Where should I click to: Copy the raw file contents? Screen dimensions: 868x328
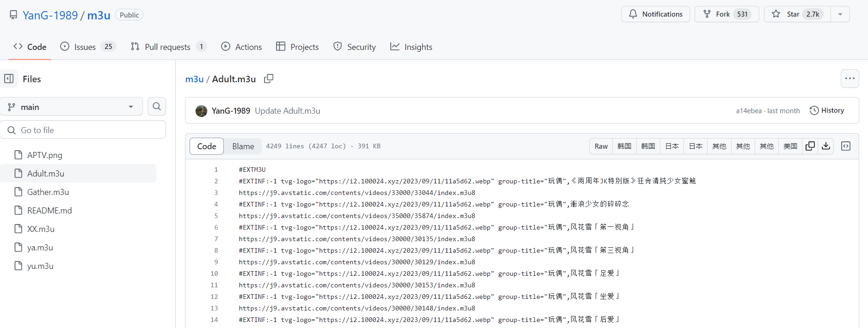coord(810,146)
